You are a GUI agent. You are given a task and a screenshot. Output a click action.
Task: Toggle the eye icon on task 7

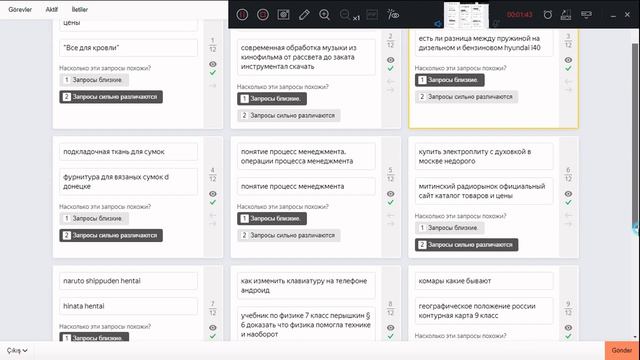[x=213, y=328]
